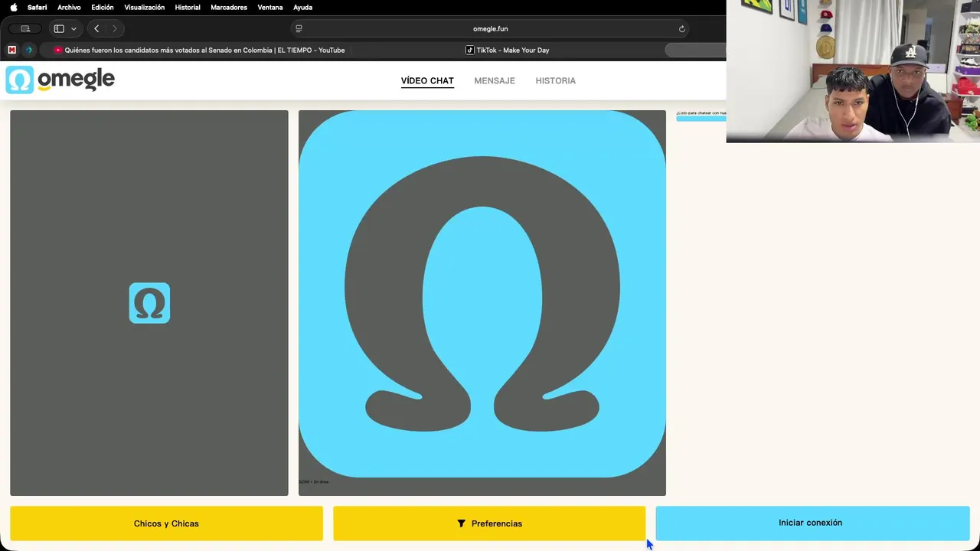Open the Preferencias filter button
980x551 pixels.
click(489, 523)
